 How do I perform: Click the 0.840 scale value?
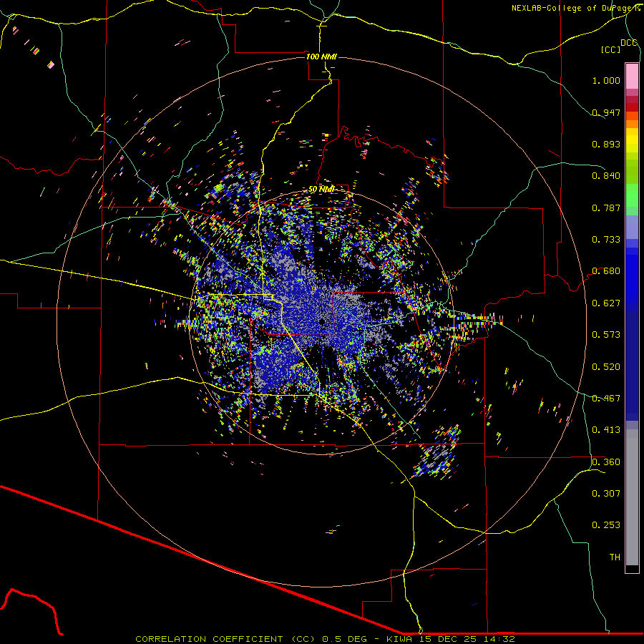coord(606,176)
